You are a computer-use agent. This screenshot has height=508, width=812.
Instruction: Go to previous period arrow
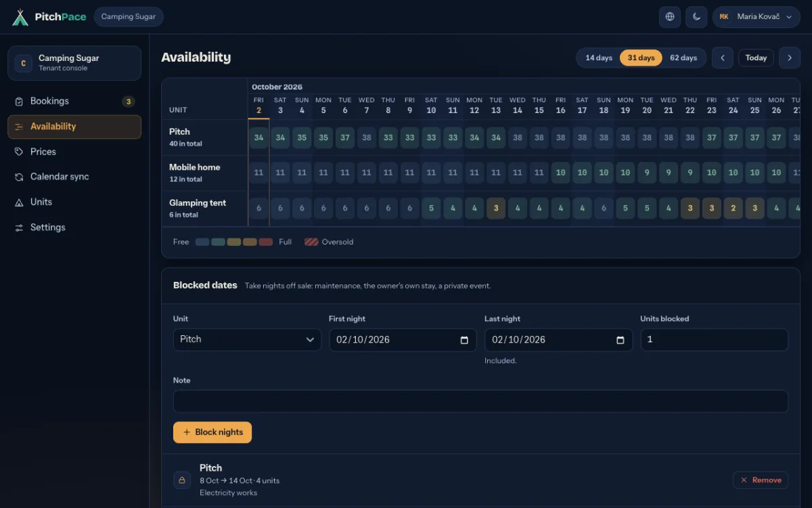(x=722, y=58)
